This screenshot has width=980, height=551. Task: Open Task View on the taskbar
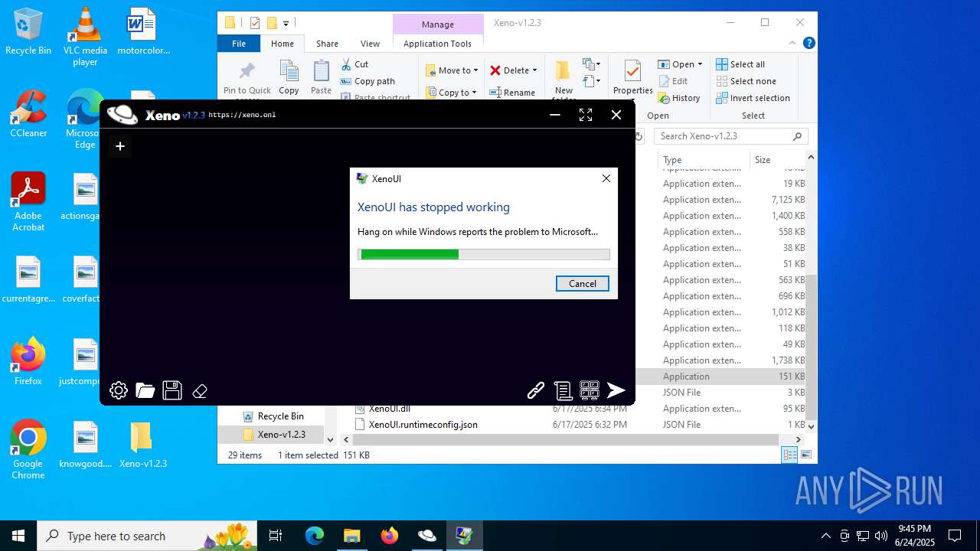[x=276, y=536]
